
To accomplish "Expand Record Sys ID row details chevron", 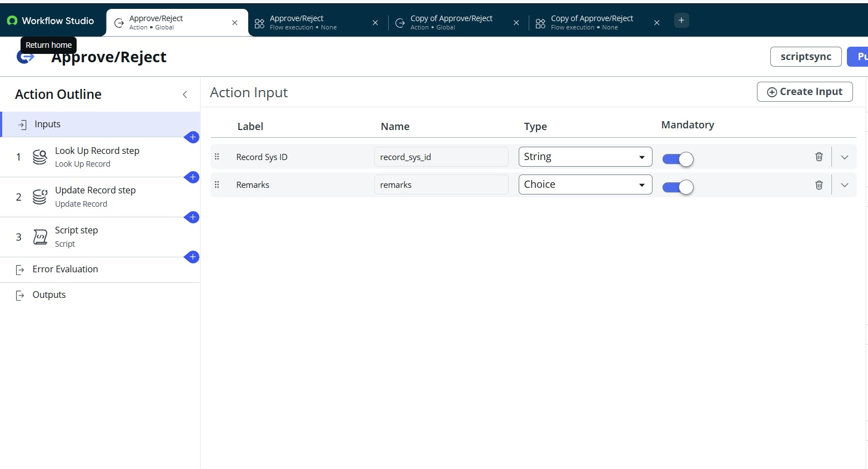I will tap(844, 157).
